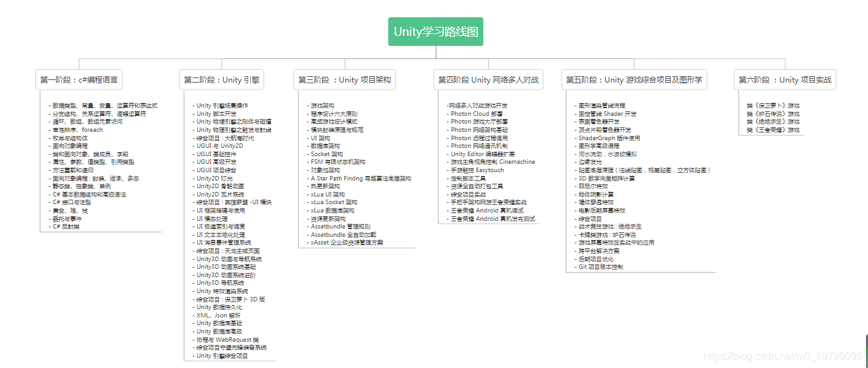
Task: Click the 'XML、Json 解析' line
Action: [x=217, y=316]
